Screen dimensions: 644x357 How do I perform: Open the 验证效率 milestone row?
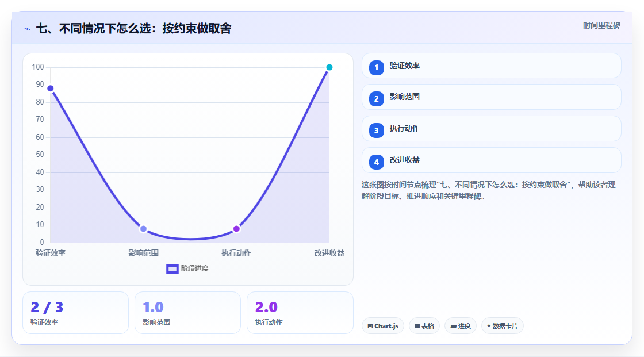491,66
